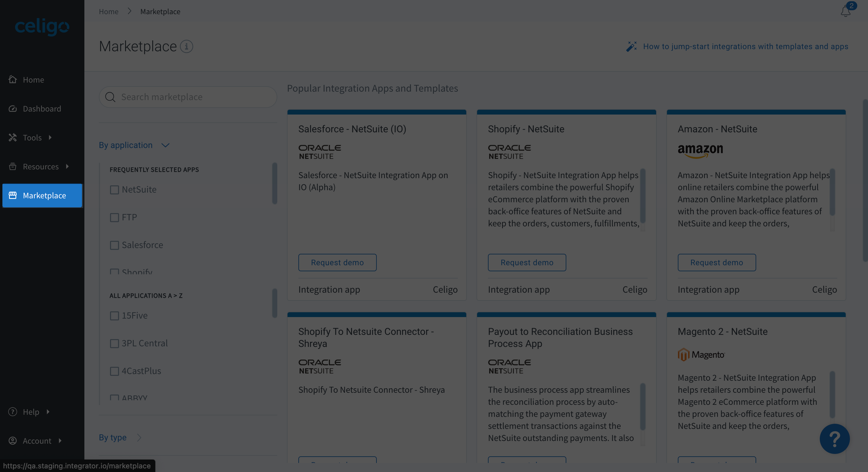Click main page vertical scrollbar
The image size is (868, 472).
(865, 181)
